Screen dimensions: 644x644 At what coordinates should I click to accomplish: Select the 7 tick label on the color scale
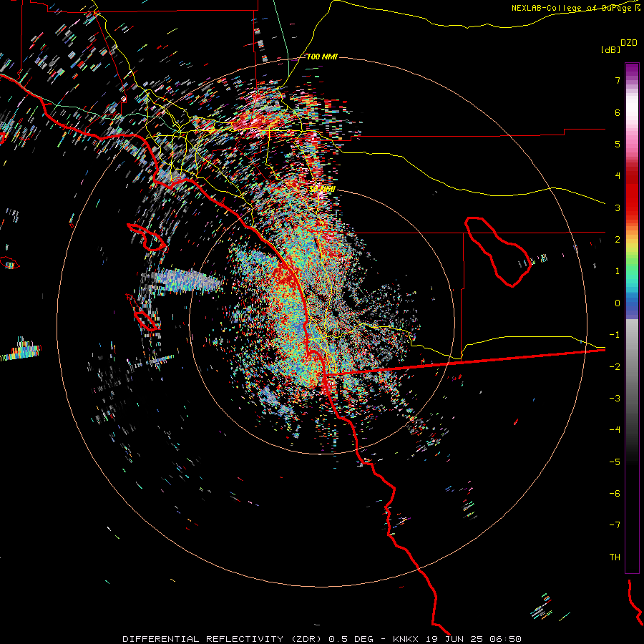point(618,80)
